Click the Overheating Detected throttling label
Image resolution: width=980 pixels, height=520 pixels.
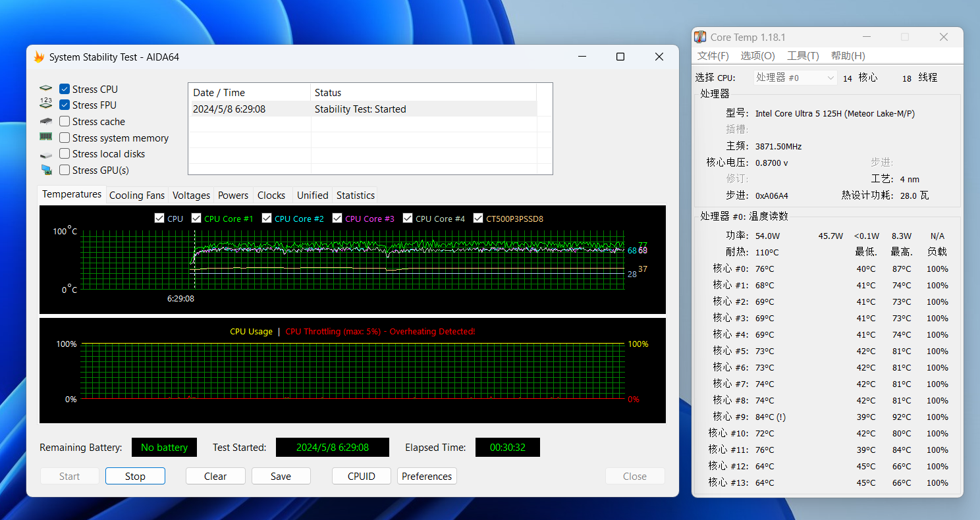point(380,331)
